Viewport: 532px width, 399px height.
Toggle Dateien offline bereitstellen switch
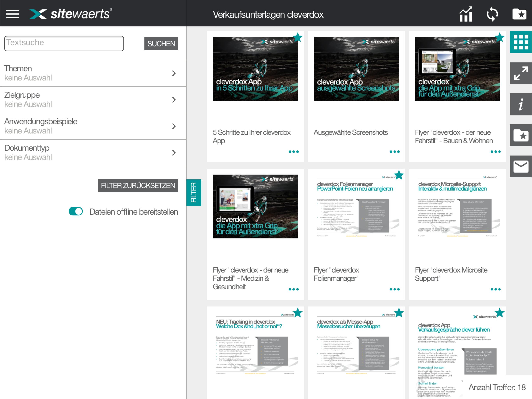(76, 212)
